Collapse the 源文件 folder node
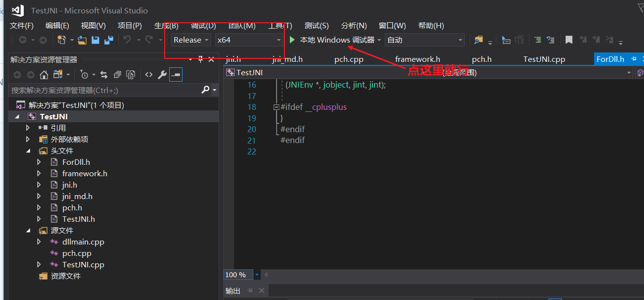This screenshot has height=300, width=644. [x=28, y=231]
